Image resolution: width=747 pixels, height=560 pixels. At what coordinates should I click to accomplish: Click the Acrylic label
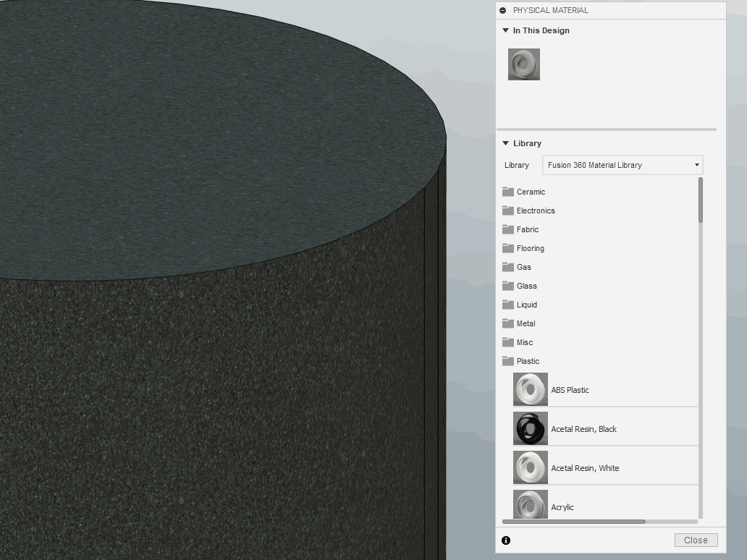[x=562, y=507]
